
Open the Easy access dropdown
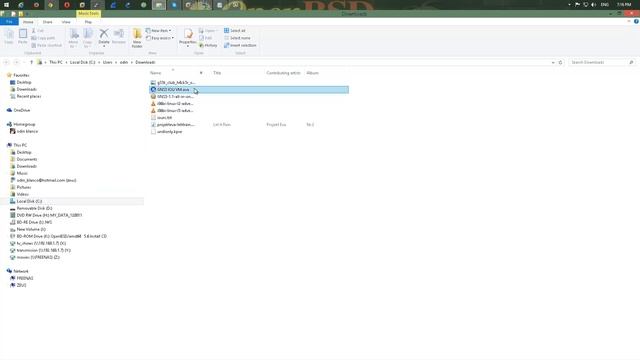pyautogui.click(x=160, y=38)
